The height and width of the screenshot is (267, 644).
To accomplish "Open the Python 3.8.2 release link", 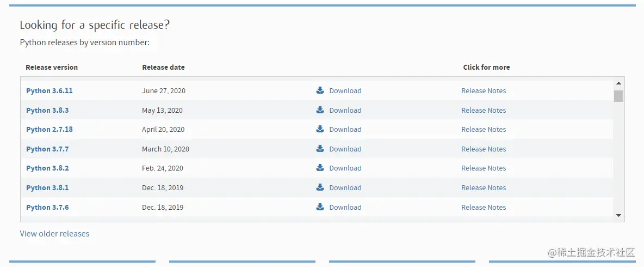I will (47, 168).
